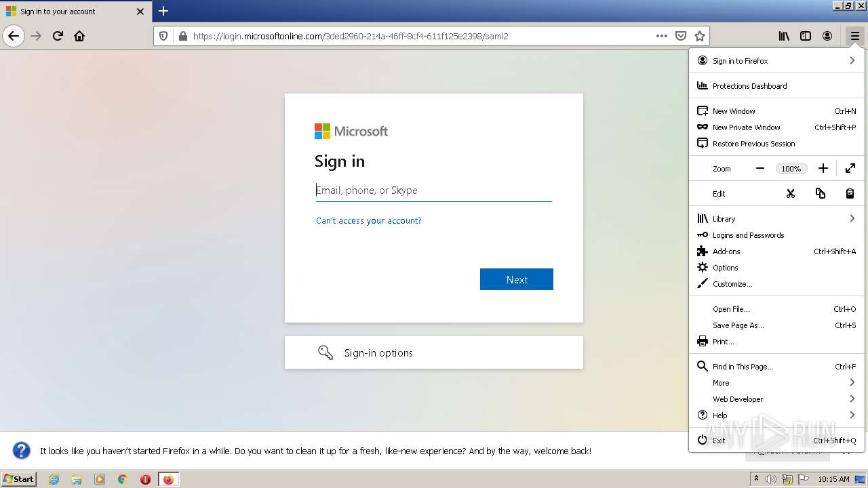Open Options from the menu
The image size is (868, 488).
[776, 268]
